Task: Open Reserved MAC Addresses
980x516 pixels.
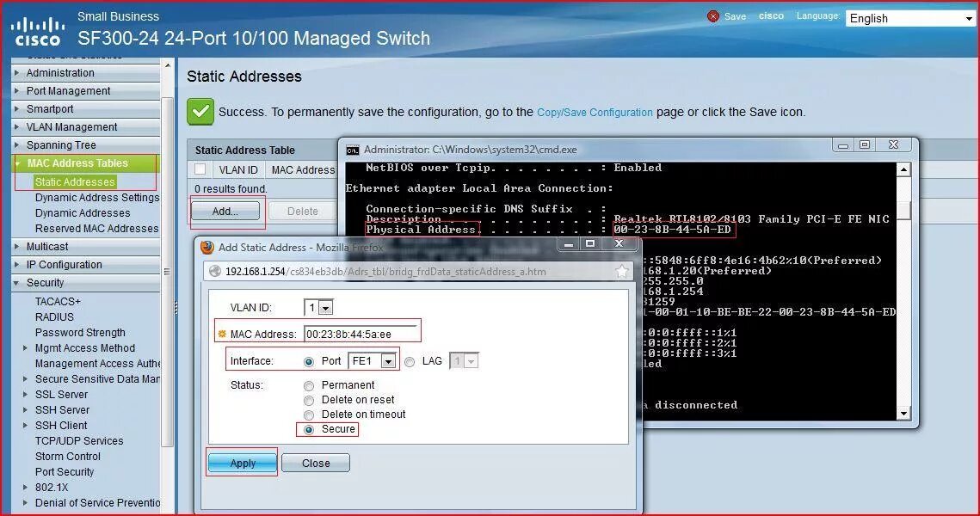Action: pos(97,229)
